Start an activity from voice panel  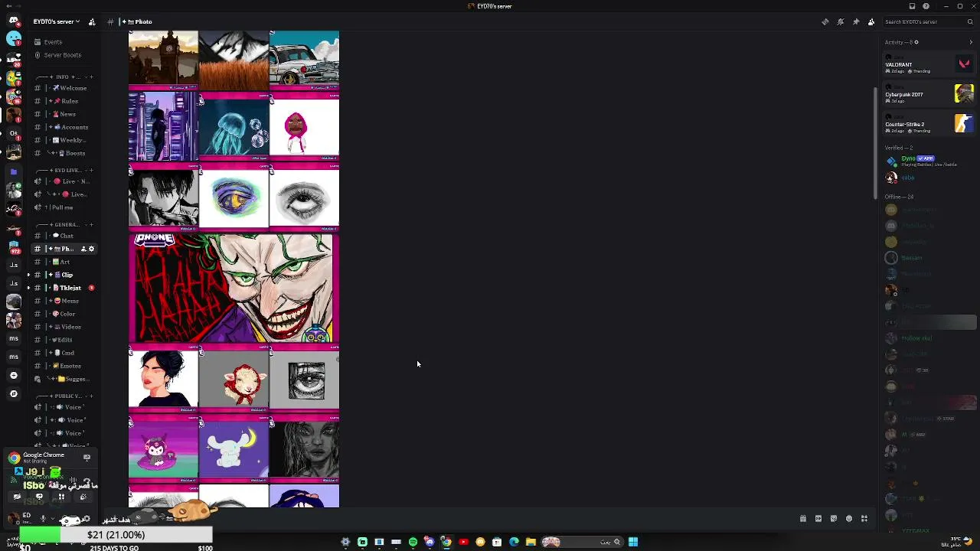pos(61,497)
